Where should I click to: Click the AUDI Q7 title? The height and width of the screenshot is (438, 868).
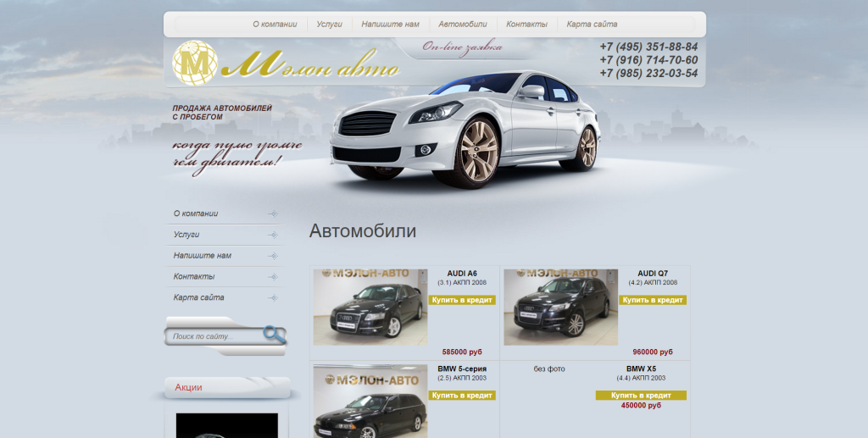click(653, 273)
